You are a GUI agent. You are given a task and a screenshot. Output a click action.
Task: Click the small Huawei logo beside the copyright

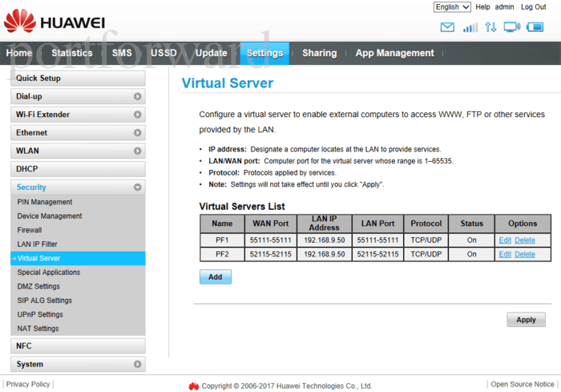(194, 386)
